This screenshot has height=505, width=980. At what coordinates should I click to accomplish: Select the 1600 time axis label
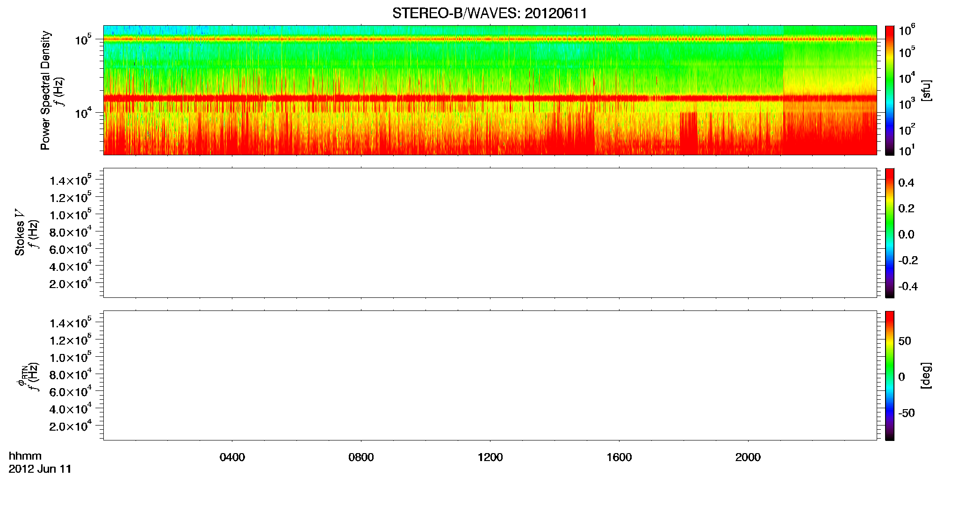[619, 457]
